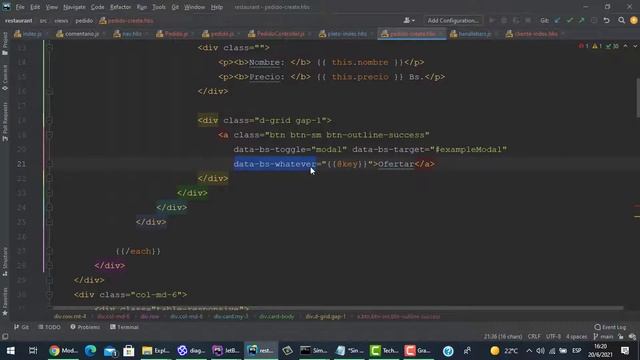The image size is (640, 360).
Task: Open the TODO tool window
Action: click(x=49, y=327)
